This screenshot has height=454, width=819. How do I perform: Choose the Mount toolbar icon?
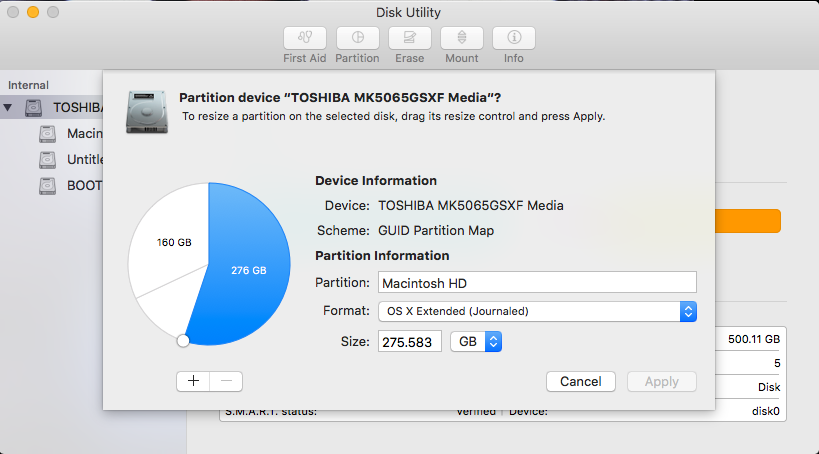coord(462,38)
